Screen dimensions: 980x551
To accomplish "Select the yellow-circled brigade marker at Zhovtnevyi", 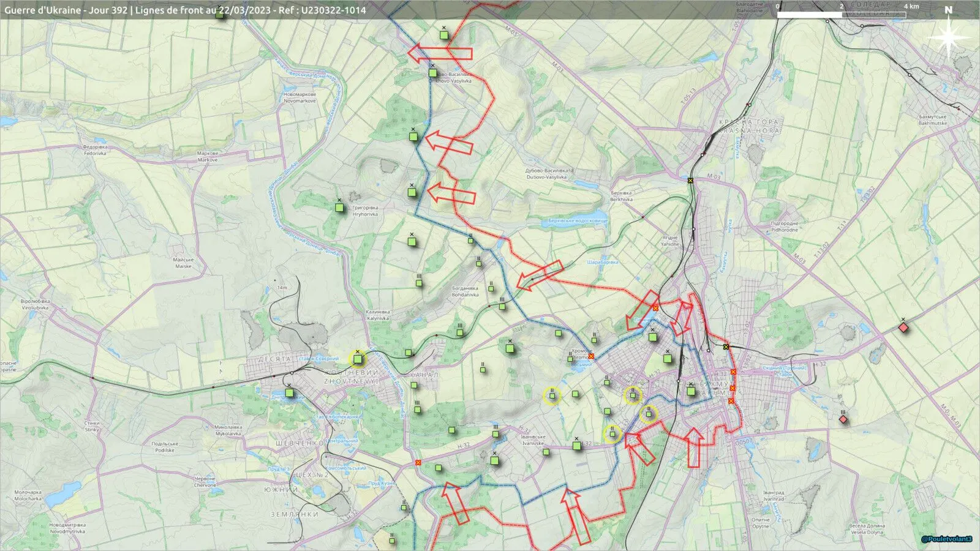I will click(x=358, y=359).
